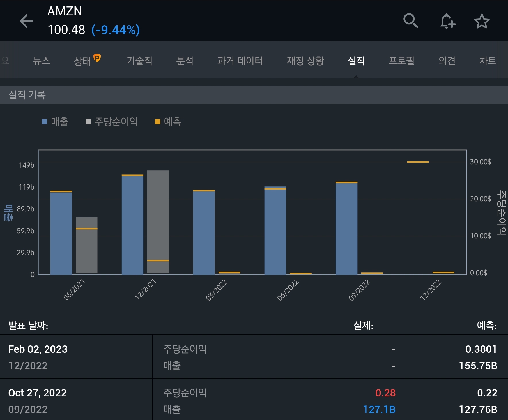Add a price alert with bell icon
This screenshot has width=508, height=420.
[x=447, y=21]
